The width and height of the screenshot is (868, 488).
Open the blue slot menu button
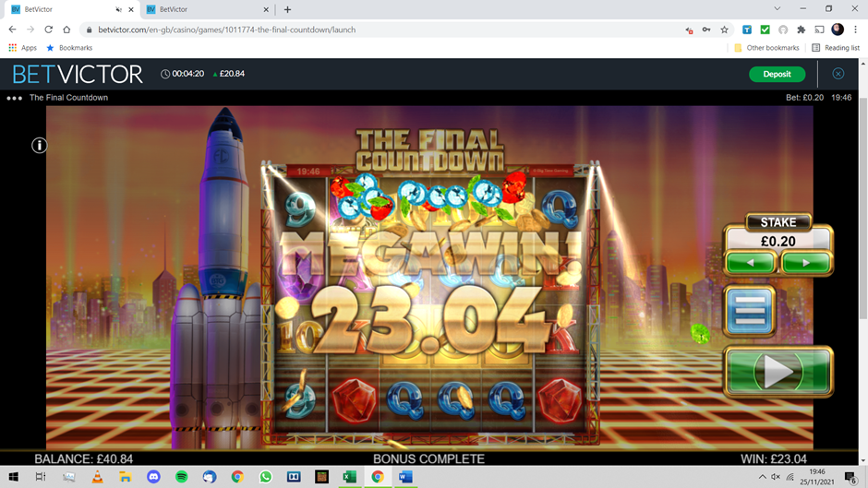tap(750, 312)
